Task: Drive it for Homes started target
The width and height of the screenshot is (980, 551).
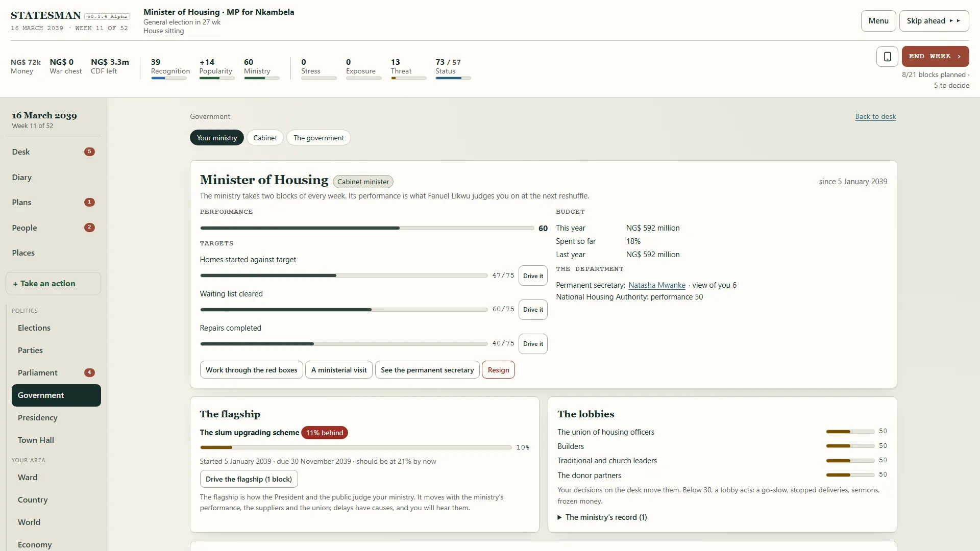Action: pyautogui.click(x=533, y=275)
